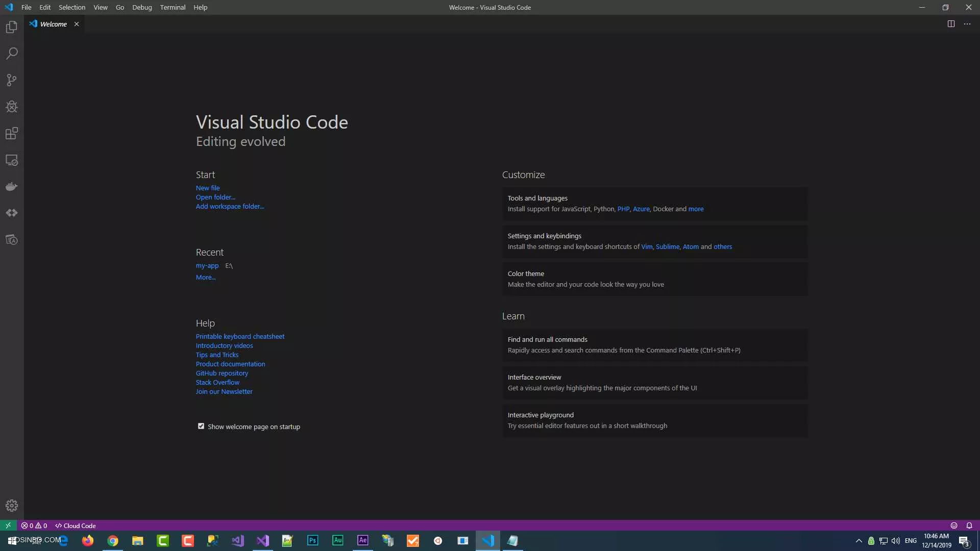Click Cloud Code in the status bar

[76, 525]
